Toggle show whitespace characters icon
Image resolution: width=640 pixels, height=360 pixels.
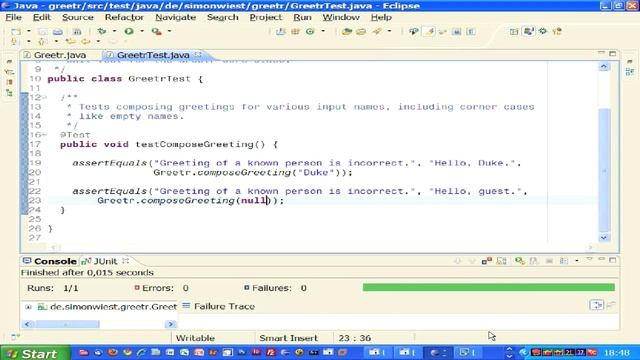click(x=471, y=31)
